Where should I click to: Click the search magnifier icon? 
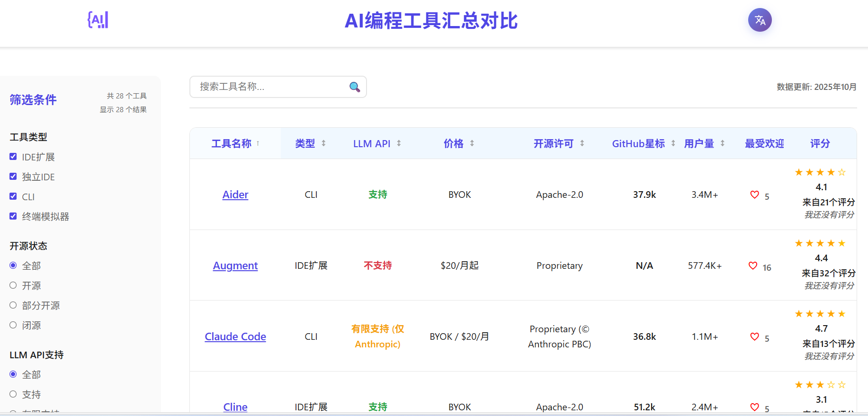point(354,87)
